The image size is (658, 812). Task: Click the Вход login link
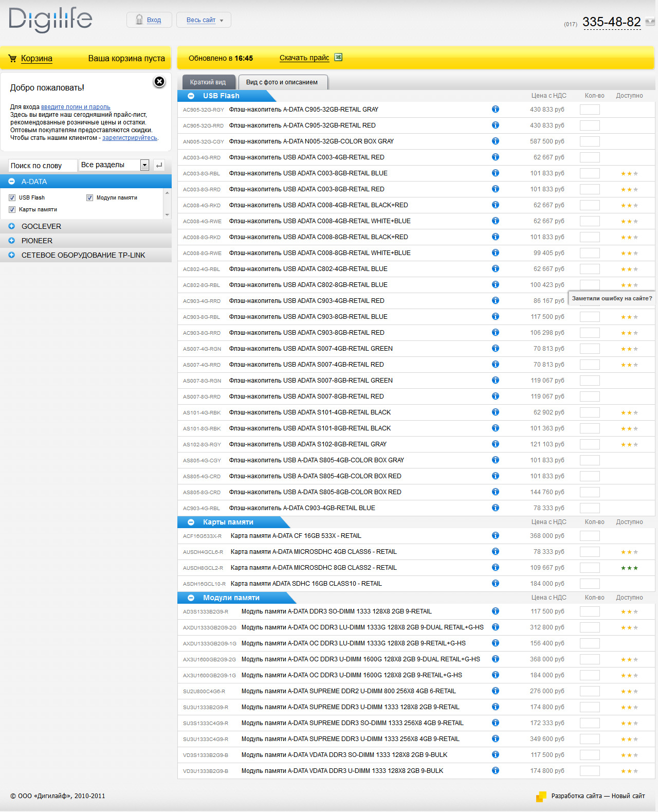[154, 20]
